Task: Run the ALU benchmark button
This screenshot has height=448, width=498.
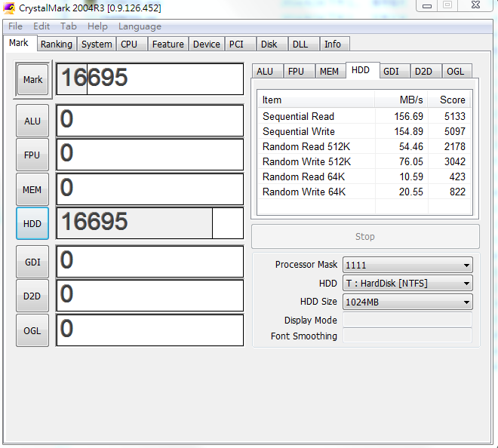Action: (x=32, y=121)
